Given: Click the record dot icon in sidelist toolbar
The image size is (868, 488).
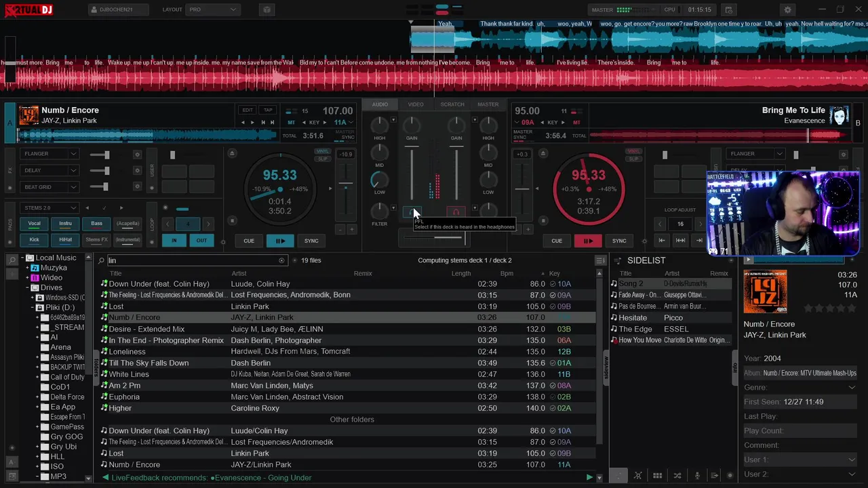Looking at the screenshot, I should pos(730,476).
